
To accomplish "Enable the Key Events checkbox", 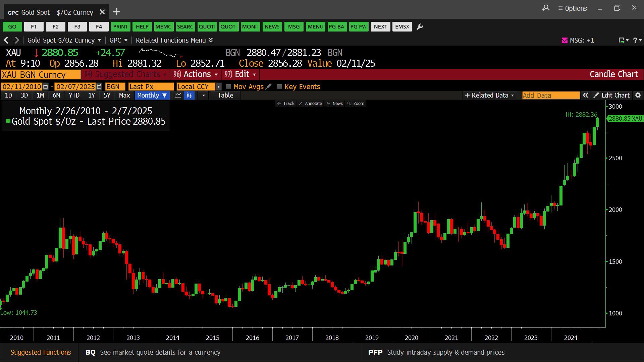I will (279, 86).
